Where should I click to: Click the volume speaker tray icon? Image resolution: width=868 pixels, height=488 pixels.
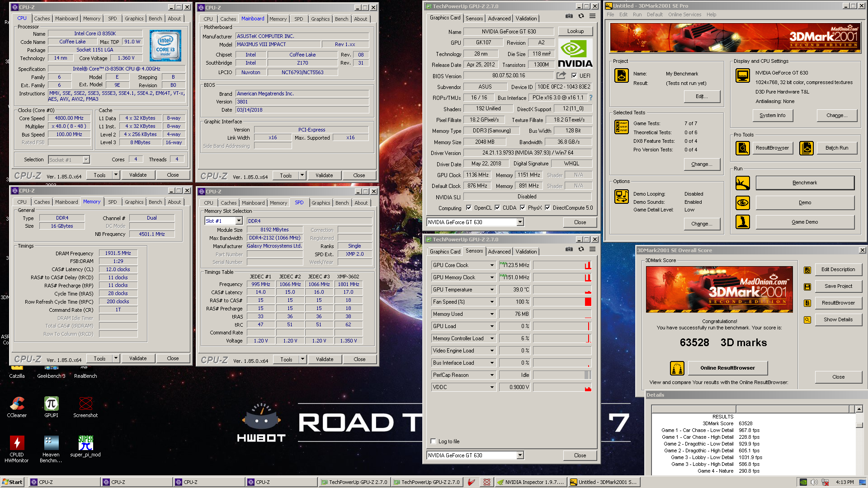(814, 482)
